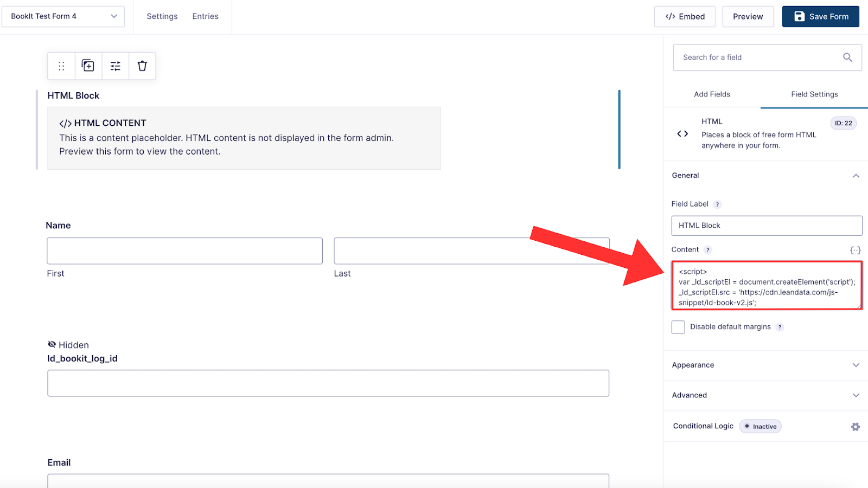Viewport: 868px width, 488px height.
Task: Open the BookIt Test Form 4 dropdown
Action: coord(63,16)
